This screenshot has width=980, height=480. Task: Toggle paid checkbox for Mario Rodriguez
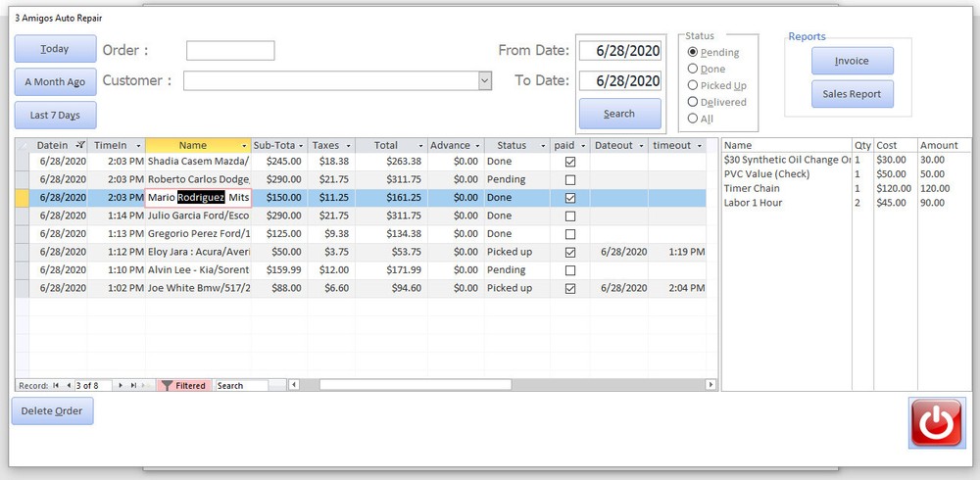tap(570, 198)
